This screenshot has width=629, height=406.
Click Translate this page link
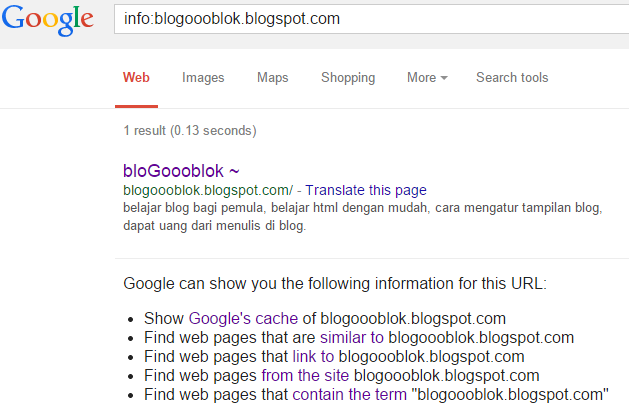click(x=366, y=190)
